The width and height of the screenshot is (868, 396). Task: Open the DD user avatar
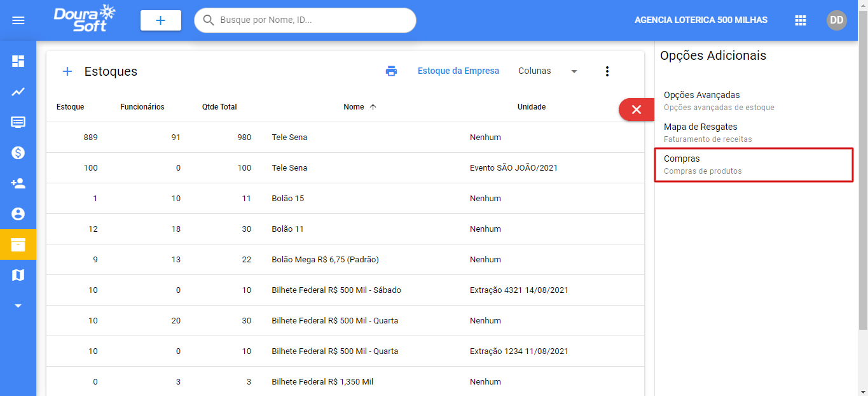coord(837,20)
